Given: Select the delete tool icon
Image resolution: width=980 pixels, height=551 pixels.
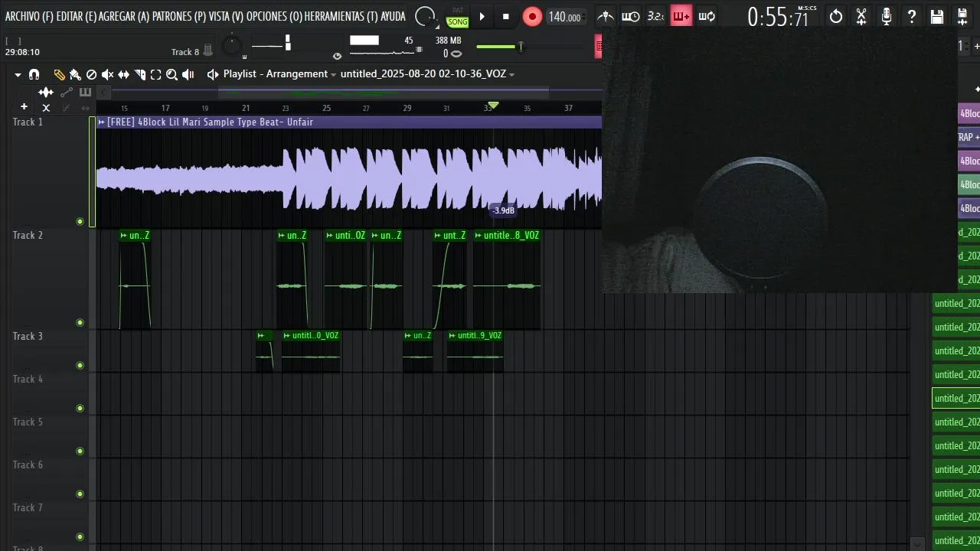Looking at the screenshot, I should coord(91,74).
